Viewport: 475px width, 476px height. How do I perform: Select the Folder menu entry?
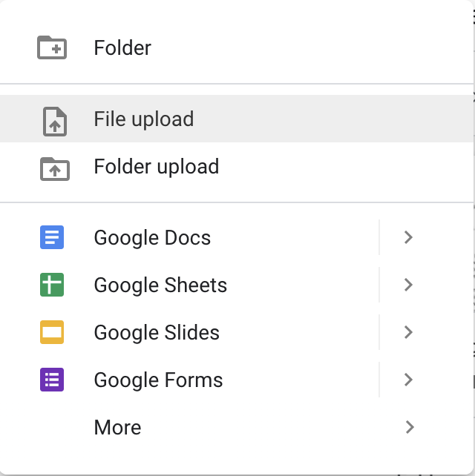coord(237,47)
